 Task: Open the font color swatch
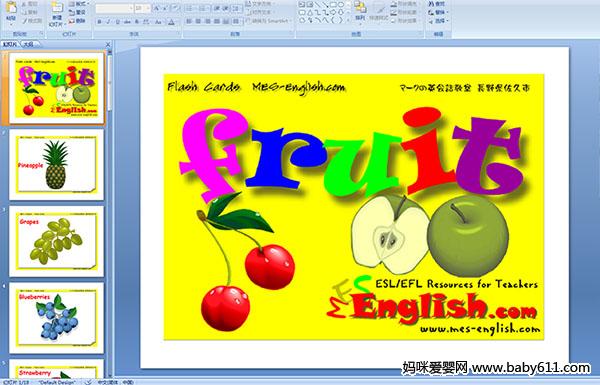coord(171,22)
